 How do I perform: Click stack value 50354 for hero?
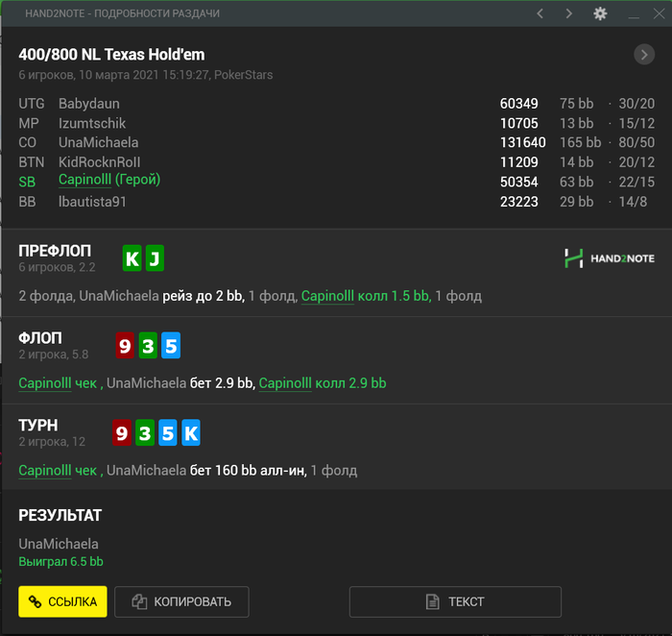(519, 183)
